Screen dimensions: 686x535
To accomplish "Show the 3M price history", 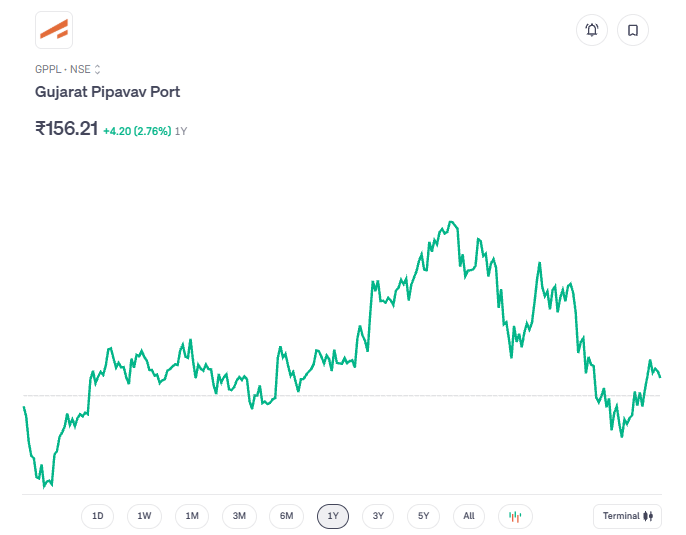I will click(x=239, y=516).
